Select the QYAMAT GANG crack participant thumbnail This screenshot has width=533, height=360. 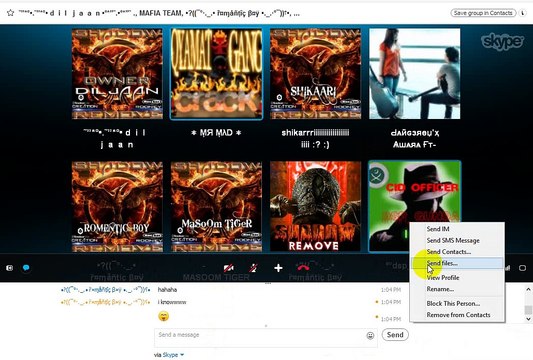click(x=217, y=74)
